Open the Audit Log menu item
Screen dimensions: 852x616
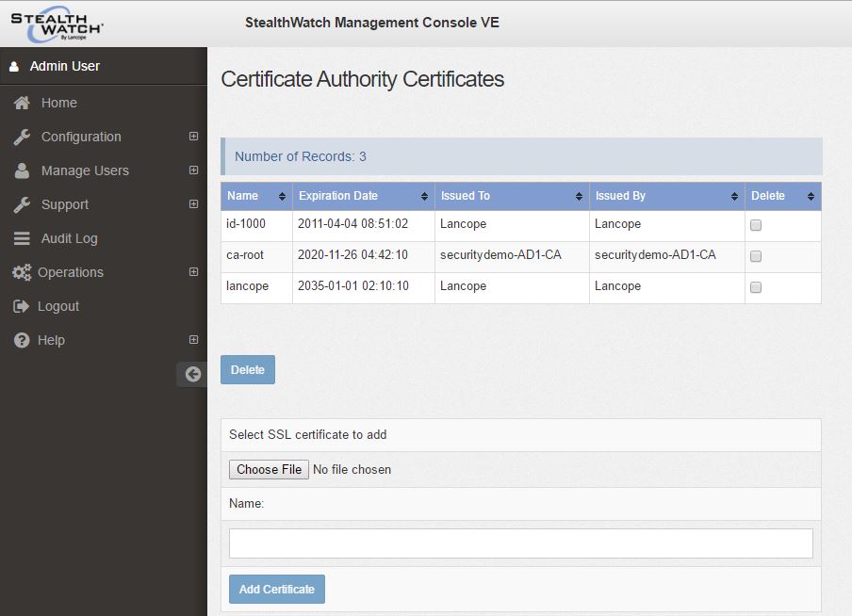(70, 238)
